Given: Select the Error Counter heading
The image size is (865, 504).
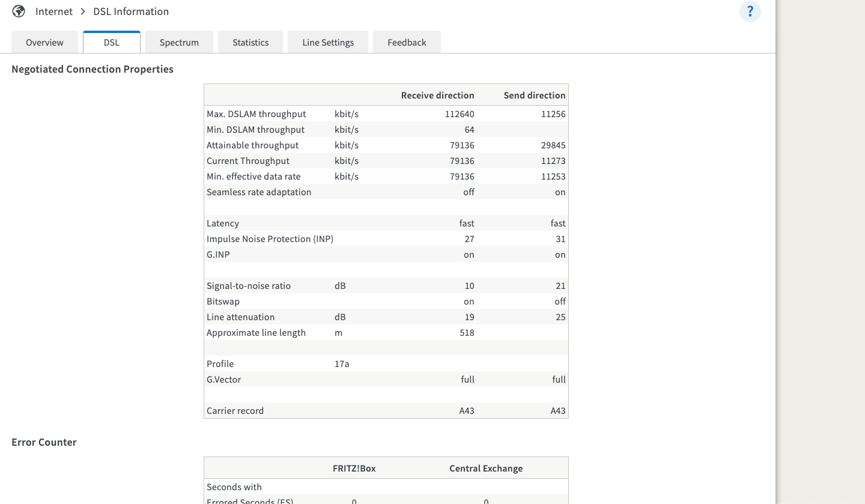Looking at the screenshot, I should (44, 442).
